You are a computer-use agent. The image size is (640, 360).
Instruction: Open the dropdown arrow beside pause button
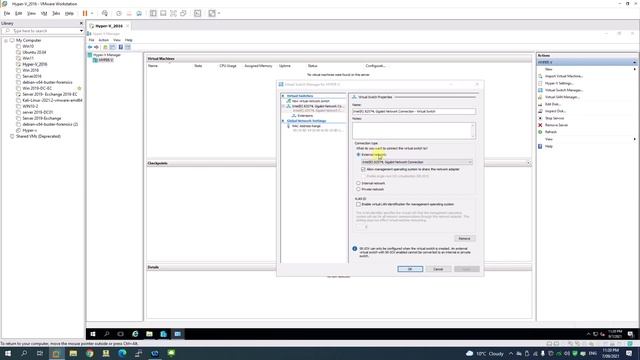92,13
